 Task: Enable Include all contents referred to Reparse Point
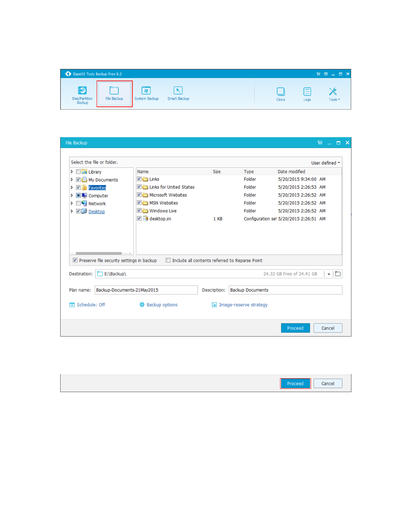point(168,260)
